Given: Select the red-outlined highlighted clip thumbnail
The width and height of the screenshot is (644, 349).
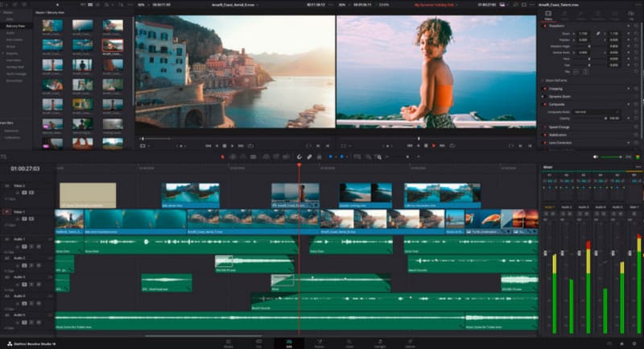Looking at the screenshot, I should pyautogui.click(x=113, y=45).
